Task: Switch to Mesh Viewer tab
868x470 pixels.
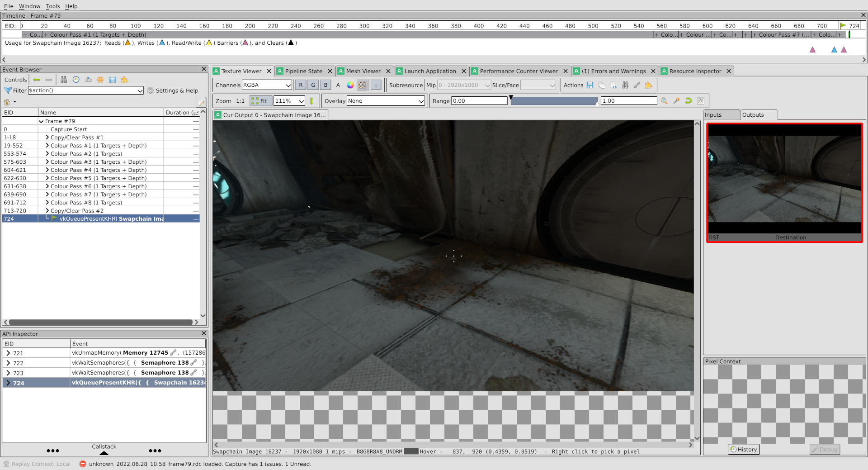Action: [363, 71]
